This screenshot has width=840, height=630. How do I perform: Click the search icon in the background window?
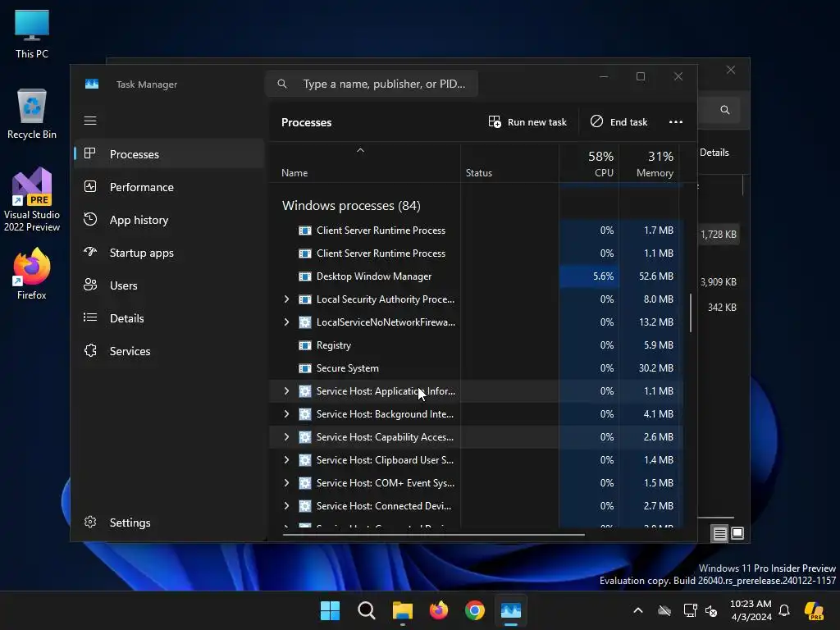click(725, 110)
